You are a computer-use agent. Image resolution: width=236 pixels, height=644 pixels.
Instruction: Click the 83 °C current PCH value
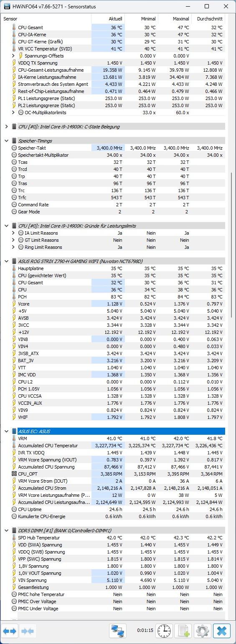coord(116,297)
